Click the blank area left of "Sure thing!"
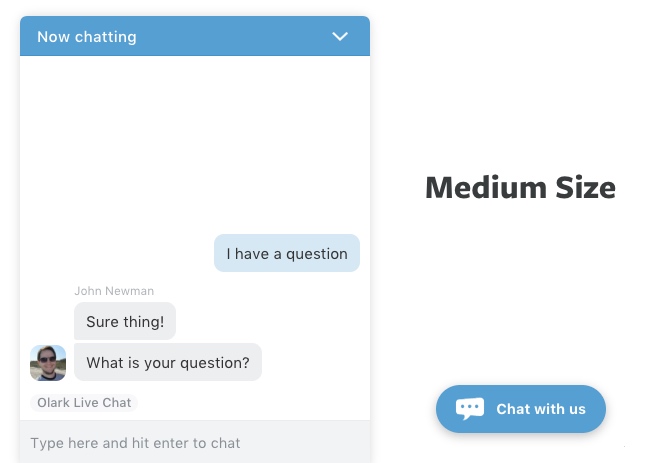 pos(47,321)
